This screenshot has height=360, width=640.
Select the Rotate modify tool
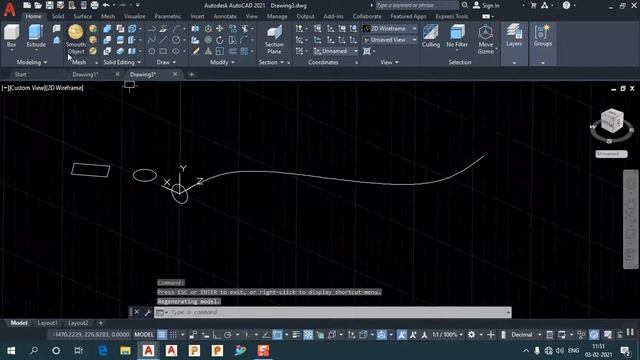(x=220, y=40)
